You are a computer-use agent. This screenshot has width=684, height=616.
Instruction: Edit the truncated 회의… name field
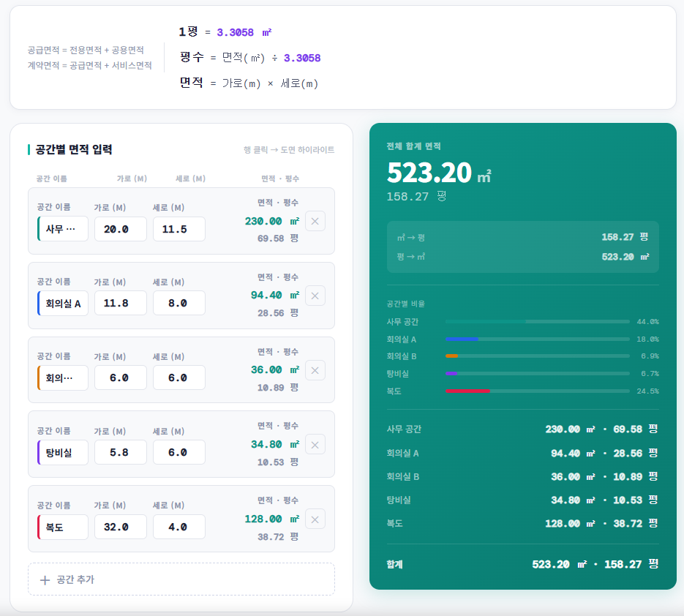click(63, 378)
